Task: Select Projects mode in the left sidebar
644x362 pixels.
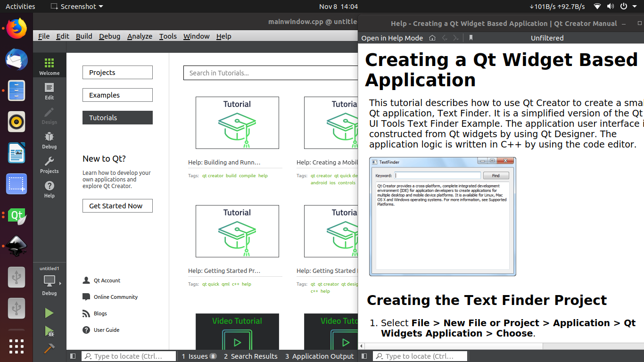Action: 49,165
